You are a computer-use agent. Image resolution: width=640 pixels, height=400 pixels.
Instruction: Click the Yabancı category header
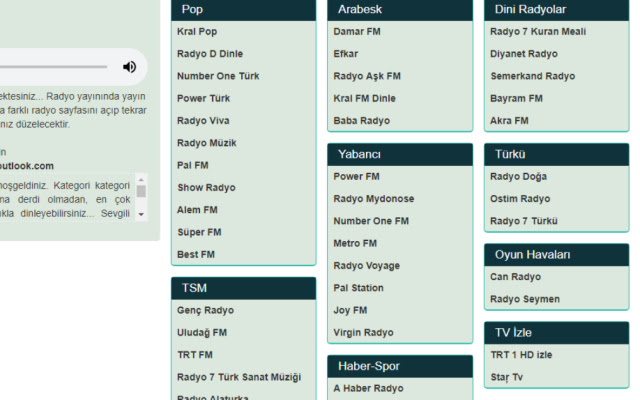(400, 154)
